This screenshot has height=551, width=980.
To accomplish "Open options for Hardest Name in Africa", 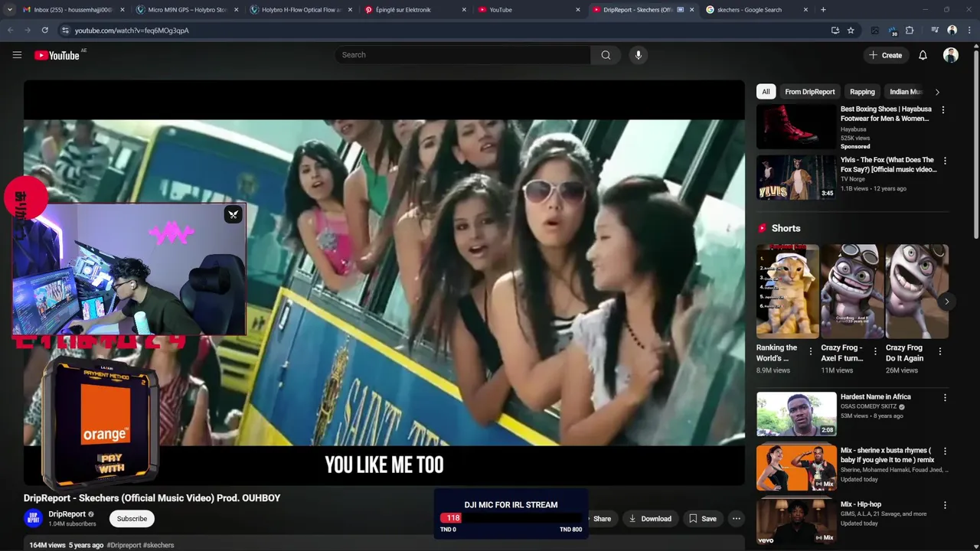I will pyautogui.click(x=945, y=398).
